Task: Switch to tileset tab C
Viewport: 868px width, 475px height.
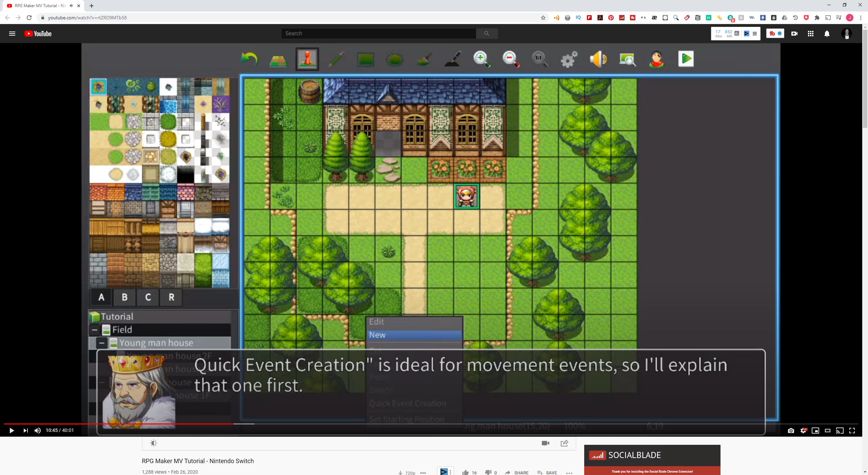Action: 148,297
